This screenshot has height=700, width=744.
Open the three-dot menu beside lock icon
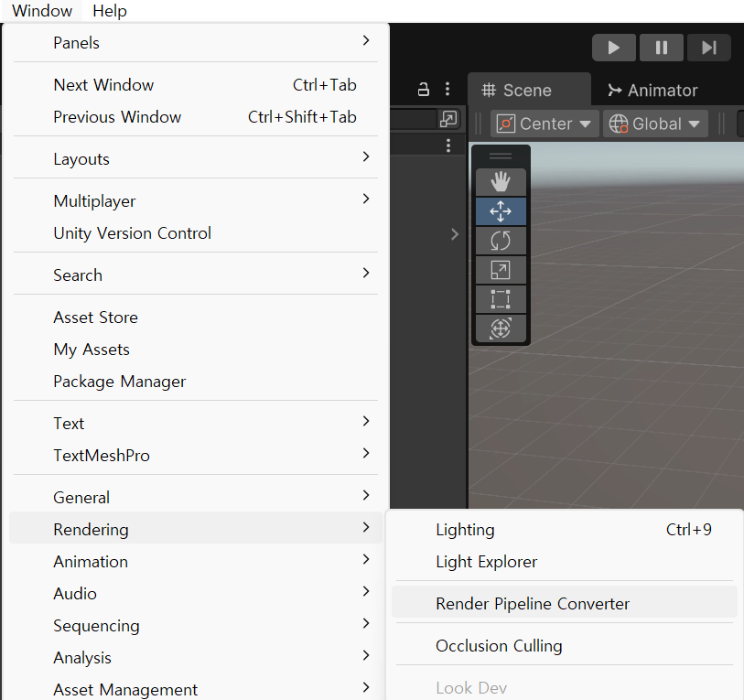(x=447, y=90)
